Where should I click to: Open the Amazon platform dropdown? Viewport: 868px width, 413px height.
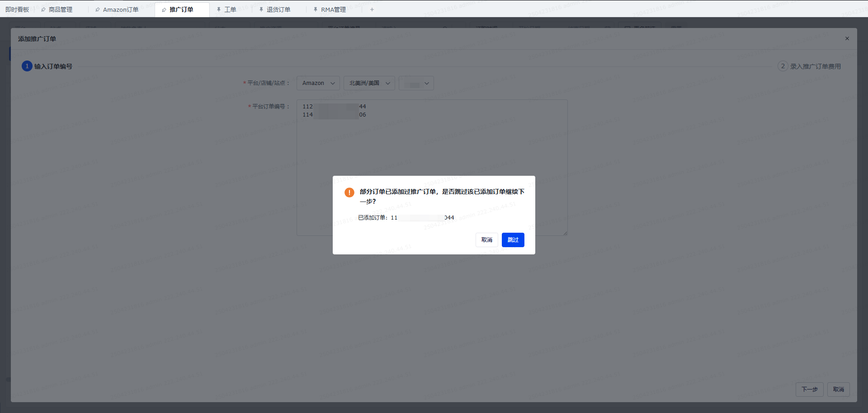(x=318, y=83)
